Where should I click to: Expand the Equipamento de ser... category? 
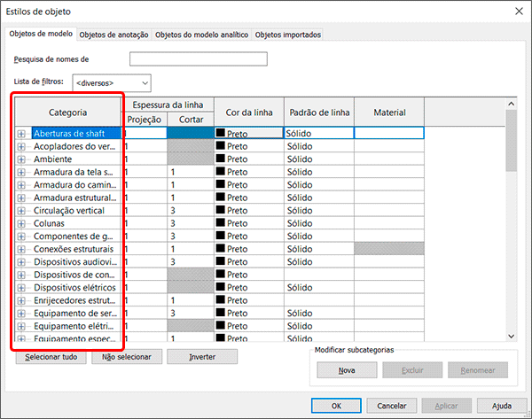(21, 314)
